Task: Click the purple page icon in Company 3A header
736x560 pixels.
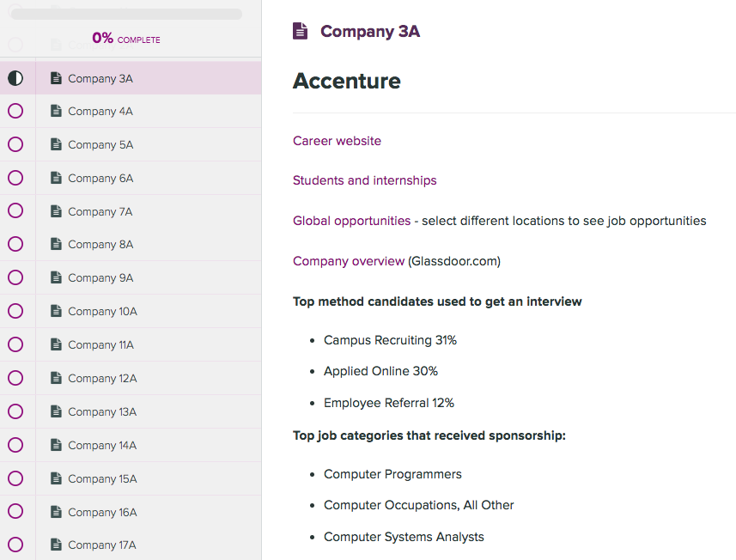Action: (x=300, y=31)
